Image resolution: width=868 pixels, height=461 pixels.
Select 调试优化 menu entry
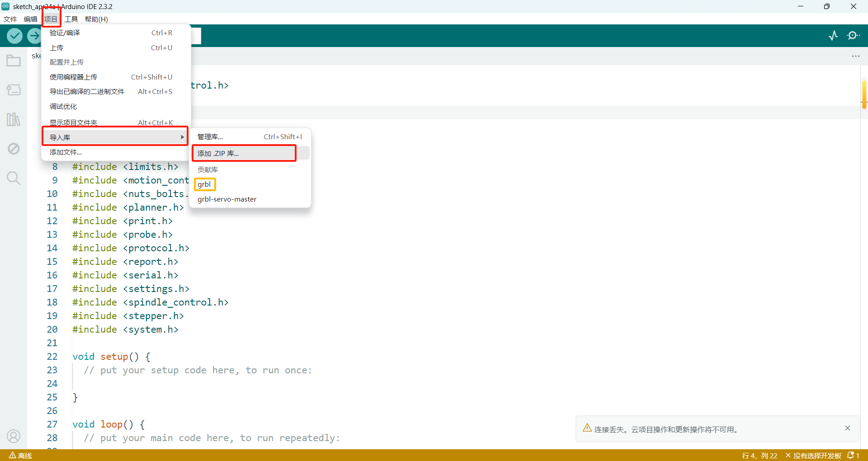116,106
